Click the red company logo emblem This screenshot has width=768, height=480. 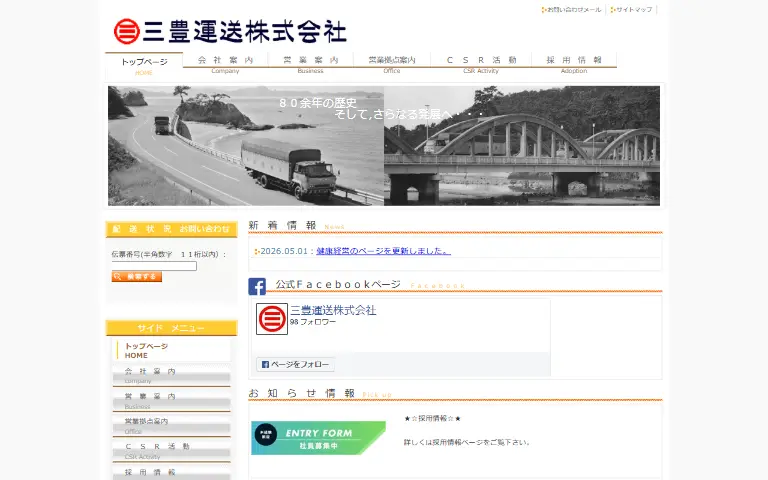click(x=127, y=31)
